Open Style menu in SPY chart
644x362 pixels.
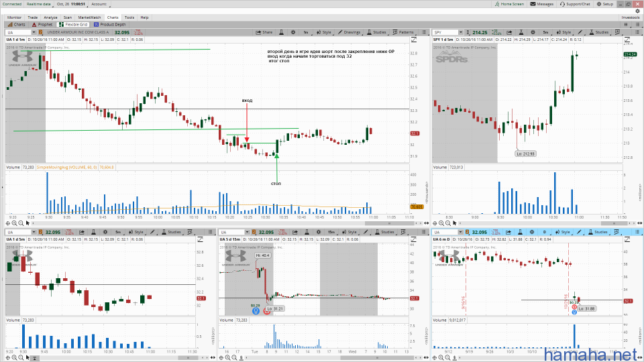point(564,32)
